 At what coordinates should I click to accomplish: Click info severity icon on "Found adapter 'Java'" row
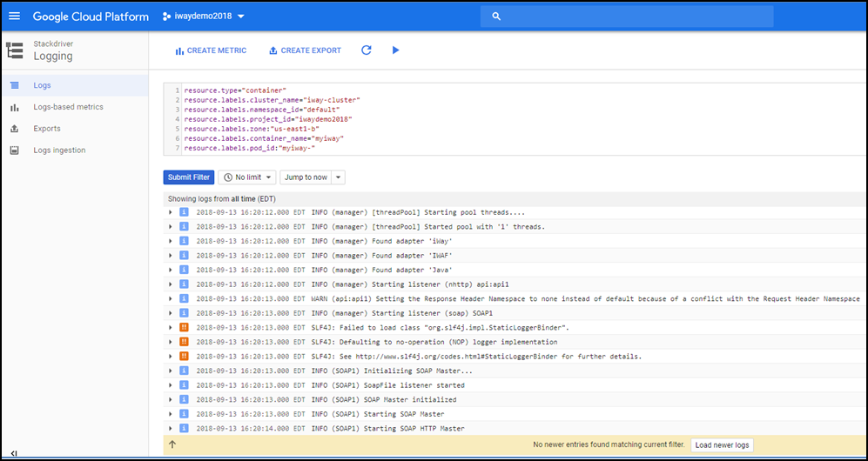coord(185,270)
